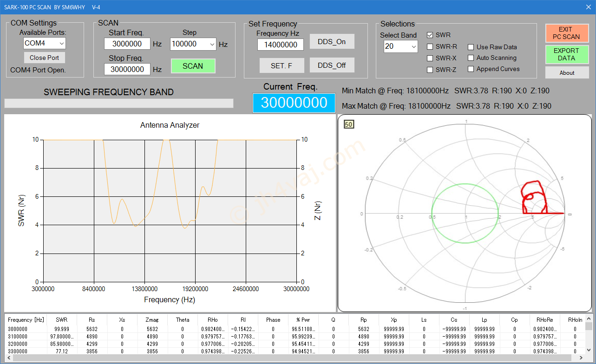Open the Available Ports COM4 dropdown
The height and width of the screenshot is (364, 596).
click(45, 43)
